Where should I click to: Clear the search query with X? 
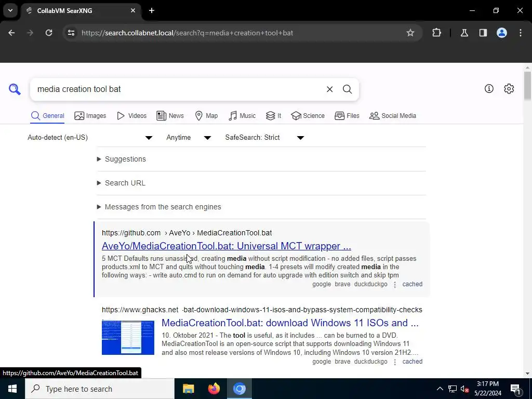point(329,89)
